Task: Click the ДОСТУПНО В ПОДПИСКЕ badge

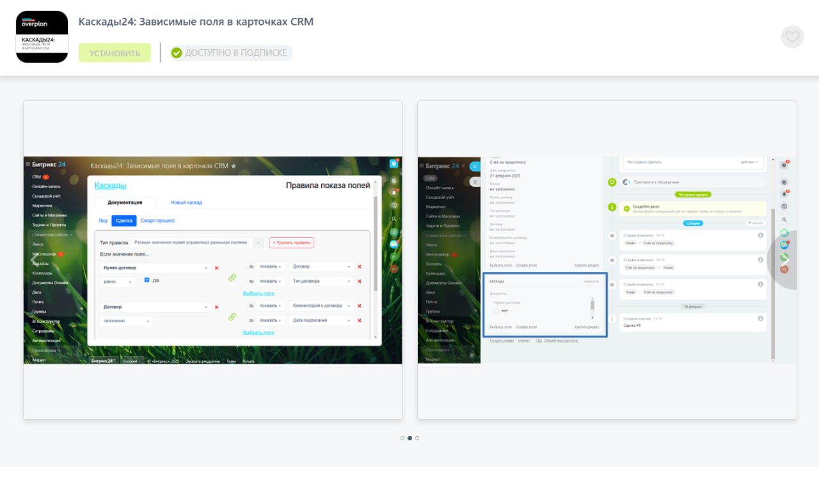Action: click(x=231, y=53)
